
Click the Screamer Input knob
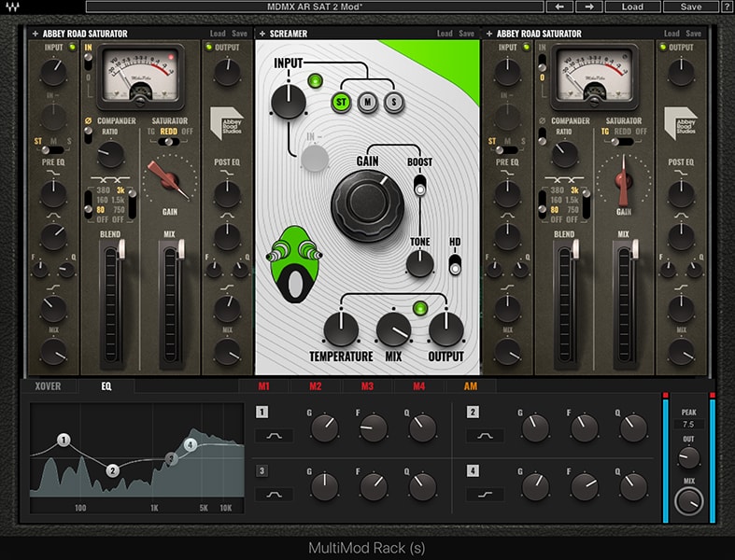click(x=289, y=101)
